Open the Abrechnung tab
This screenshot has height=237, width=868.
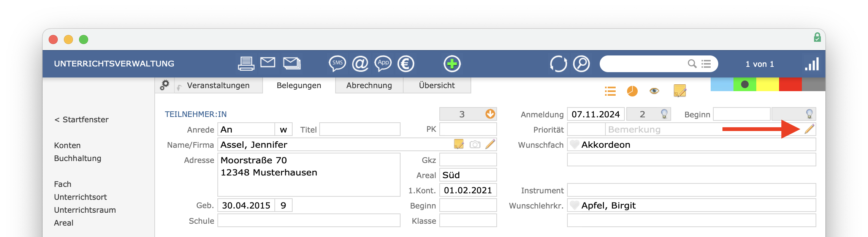(369, 85)
